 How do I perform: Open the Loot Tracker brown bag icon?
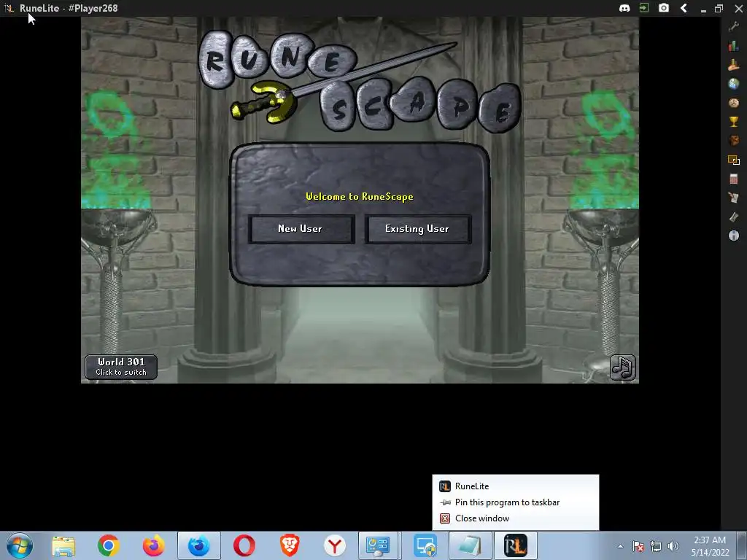pyautogui.click(x=734, y=141)
